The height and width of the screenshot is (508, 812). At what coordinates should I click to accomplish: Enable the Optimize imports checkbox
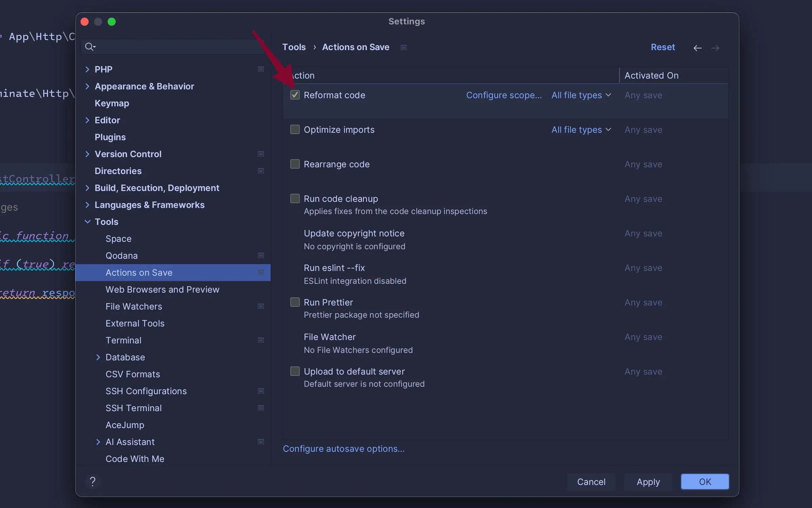[x=295, y=130]
